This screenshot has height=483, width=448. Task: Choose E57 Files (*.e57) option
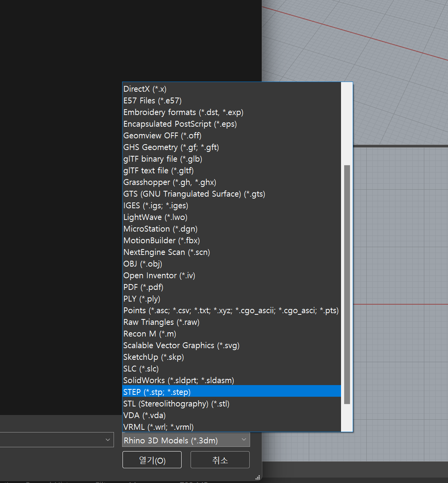click(x=232, y=101)
